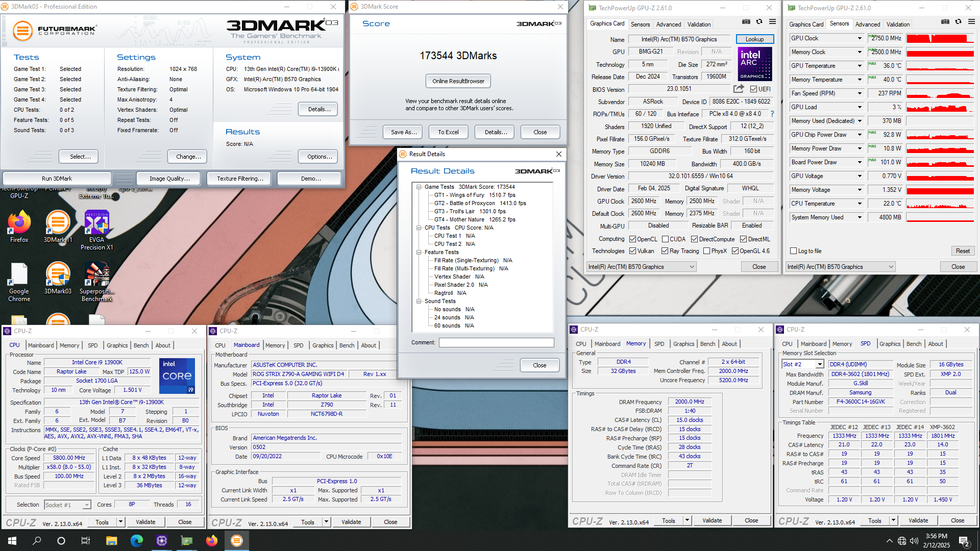Open hamburger menu in GPU-Z Sensors window
This screenshot has width=980, height=551.
point(971,22)
